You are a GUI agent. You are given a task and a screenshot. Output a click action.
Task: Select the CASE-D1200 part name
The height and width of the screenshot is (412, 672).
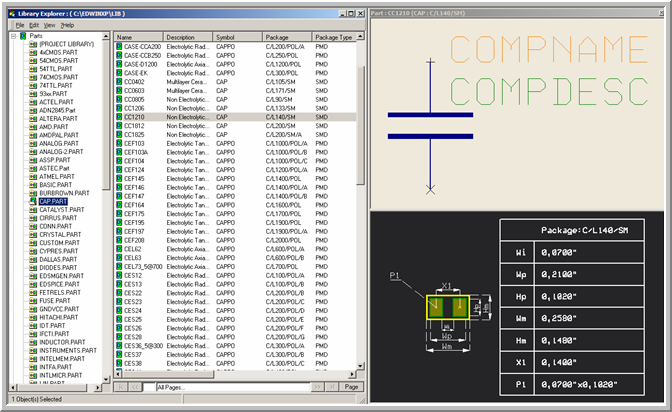click(x=141, y=64)
